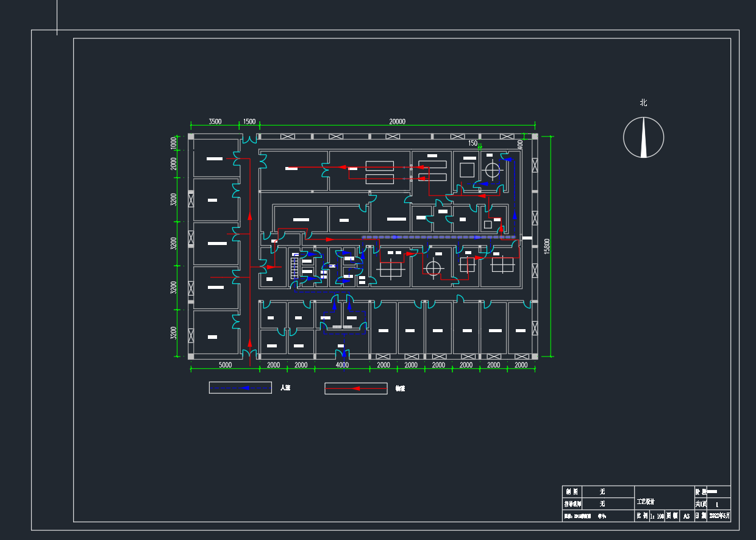
Task: Click the 制图 title block label
Action: coord(572,491)
